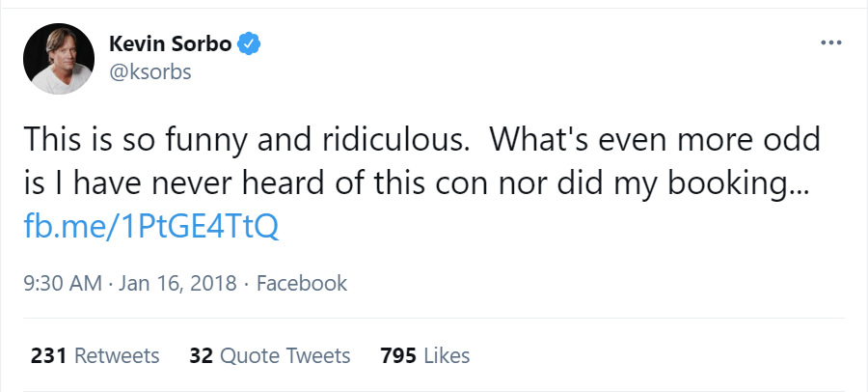Click the bold number 231

(x=48, y=355)
